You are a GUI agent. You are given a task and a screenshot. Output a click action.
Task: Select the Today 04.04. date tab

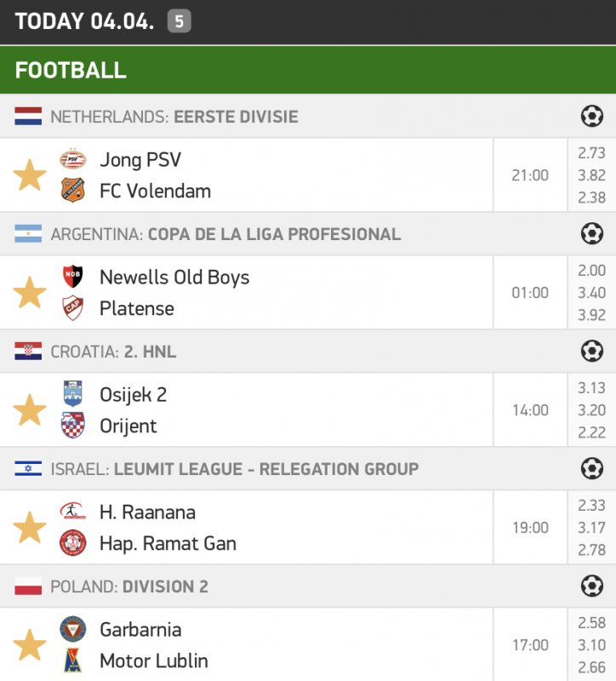[84, 21]
